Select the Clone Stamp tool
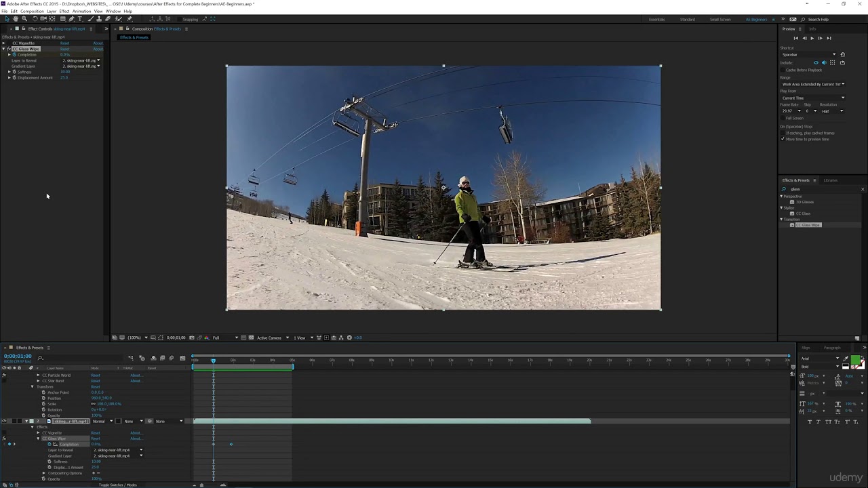The image size is (868, 488). (99, 19)
